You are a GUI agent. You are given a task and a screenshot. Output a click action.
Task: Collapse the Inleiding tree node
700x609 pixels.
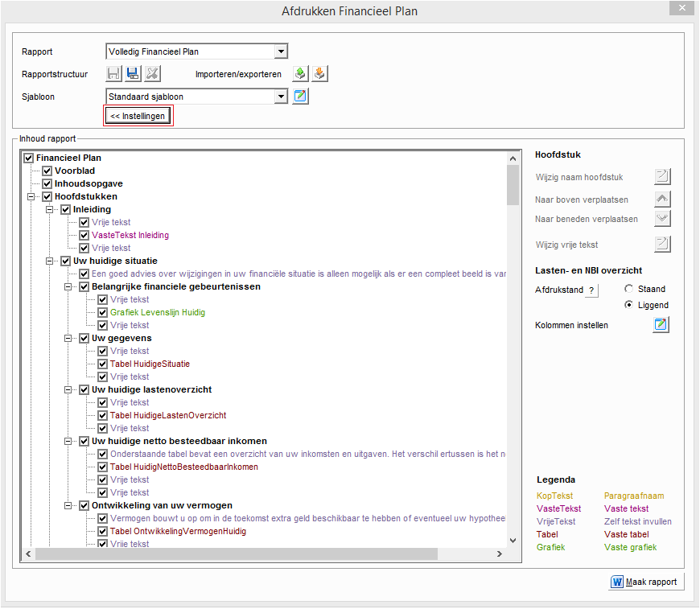click(x=50, y=209)
